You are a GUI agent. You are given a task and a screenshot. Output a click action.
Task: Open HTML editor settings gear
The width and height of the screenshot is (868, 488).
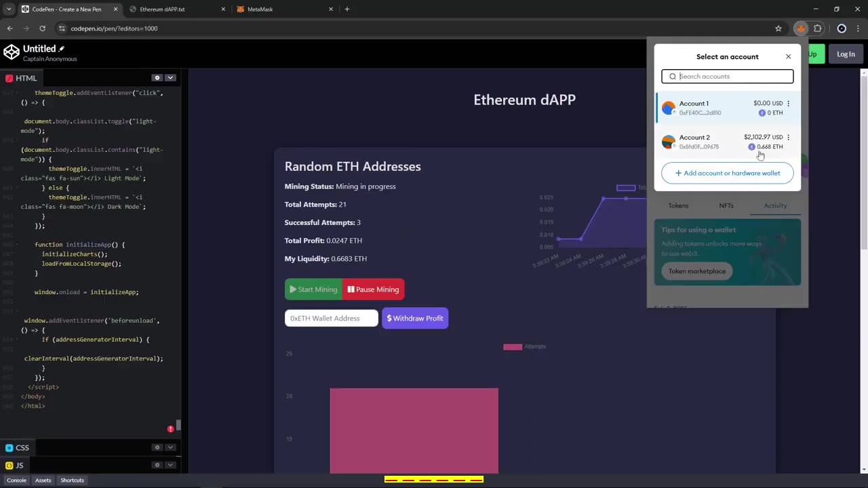point(157,78)
